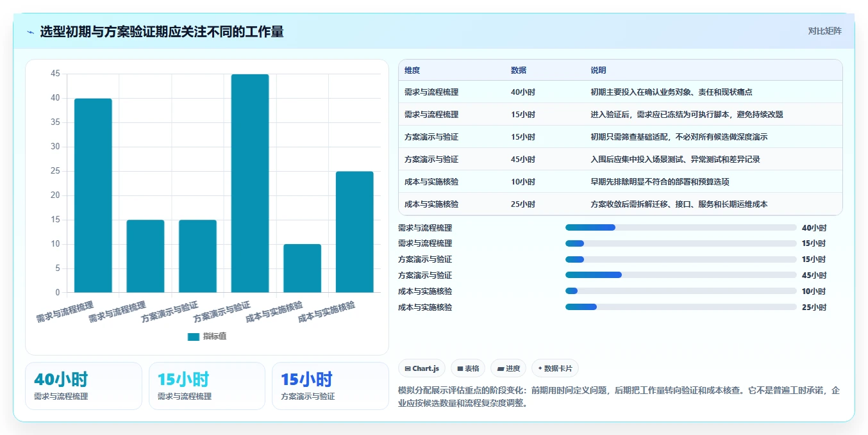Click the 维度 column header
Screen dimensions: 868x435
tap(412, 70)
